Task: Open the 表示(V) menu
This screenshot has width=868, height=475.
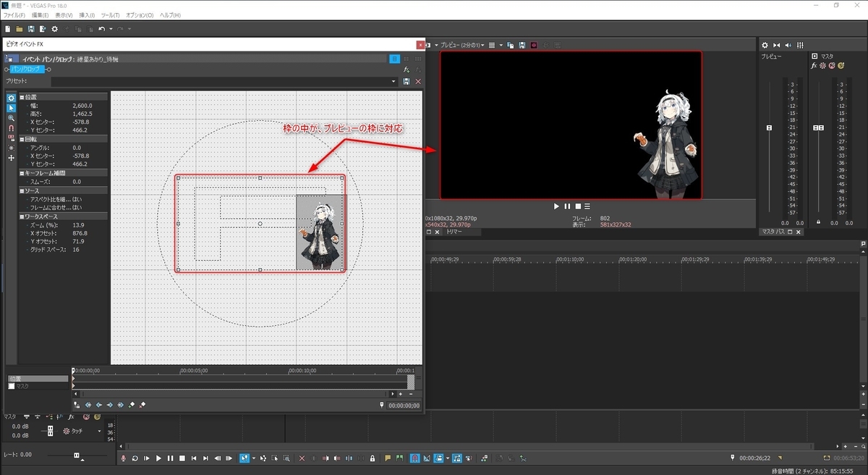Action: (x=64, y=14)
